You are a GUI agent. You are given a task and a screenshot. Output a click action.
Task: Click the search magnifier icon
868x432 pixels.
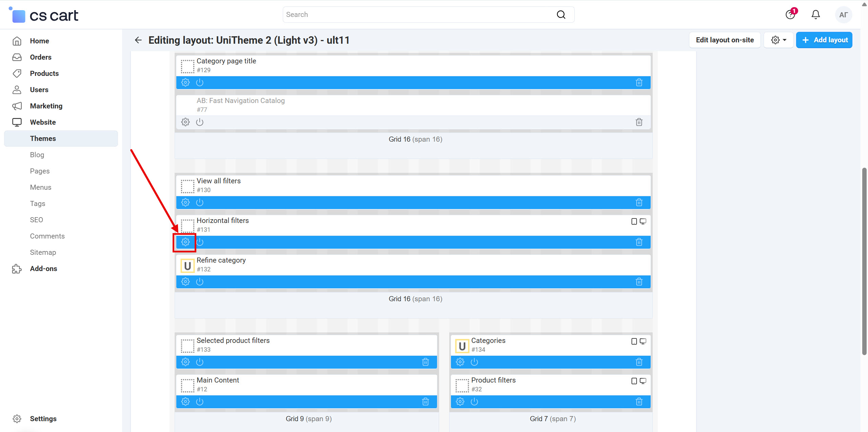click(x=561, y=15)
